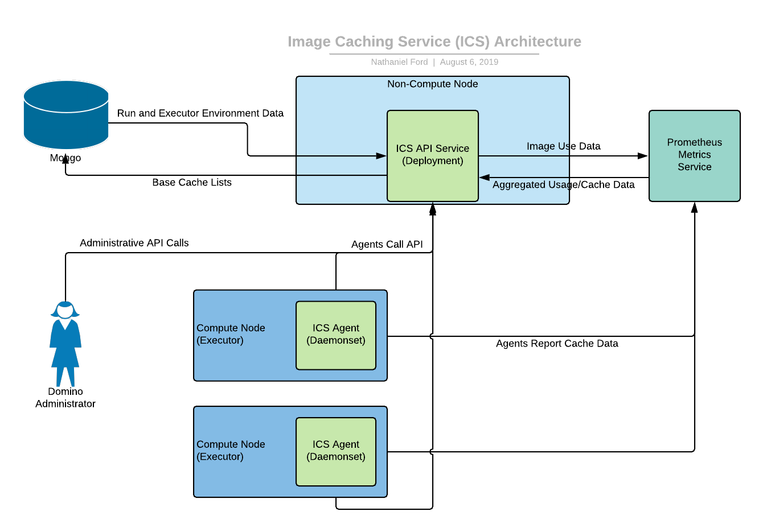Select the lower ICS Agent (Daemonset) box
763x532 pixels.
coord(336,452)
